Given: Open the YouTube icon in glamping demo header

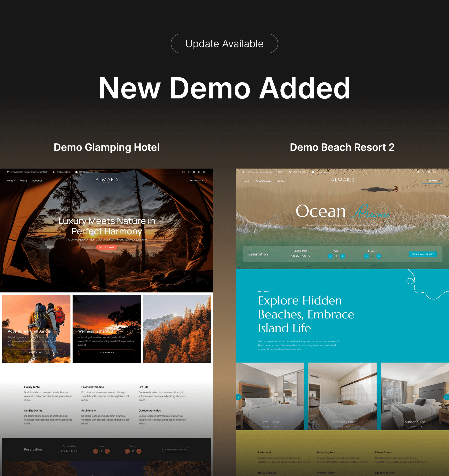Looking at the screenshot, I should tap(194, 172).
